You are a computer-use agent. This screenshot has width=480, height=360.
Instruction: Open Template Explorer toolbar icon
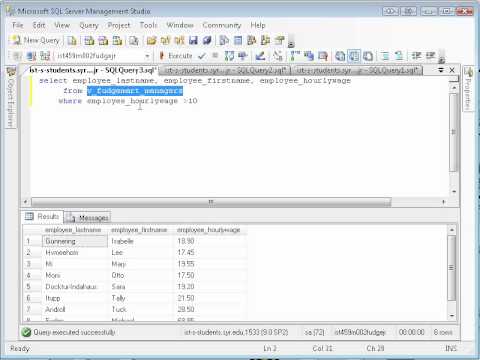pos(266,41)
